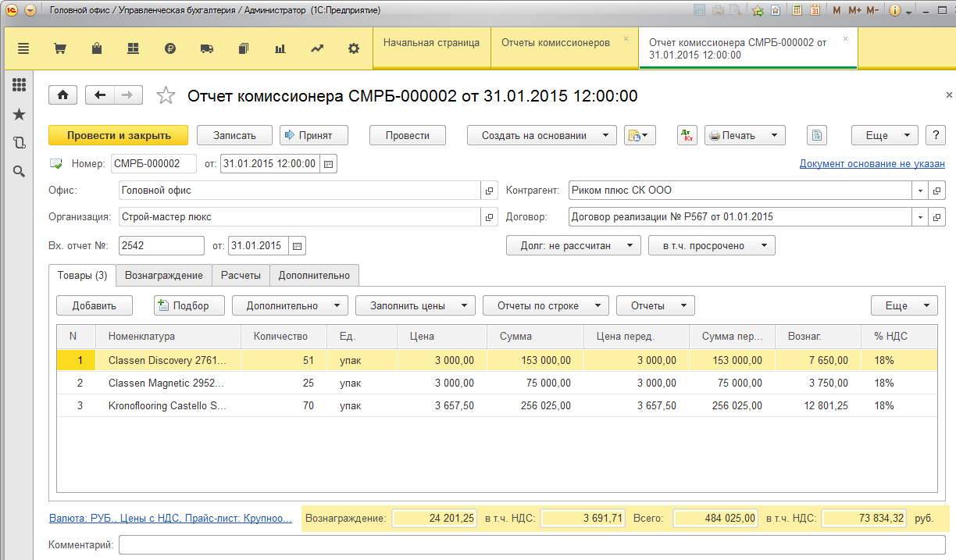Expand the Дополнительно dropdown in table toolbar
The width and height of the screenshot is (956, 560).
(x=290, y=305)
